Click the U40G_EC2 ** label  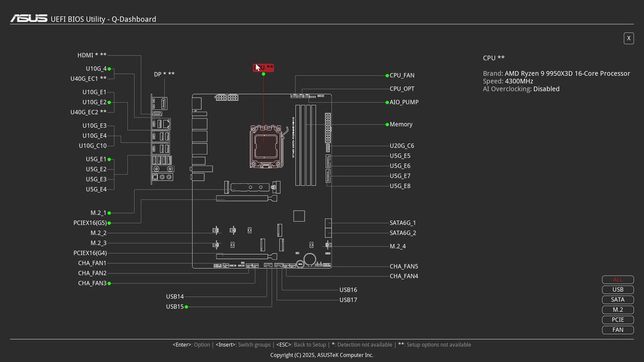coord(89,112)
